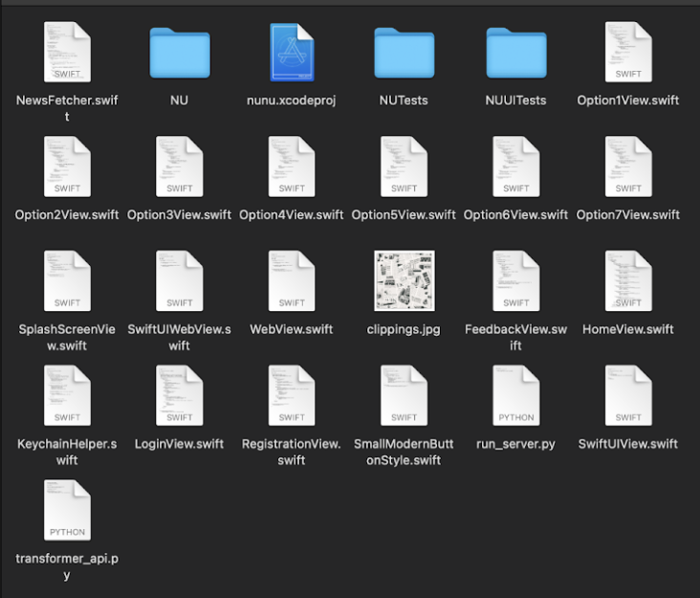Click the Option5View.swift name label
The width and height of the screenshot is (700, 598).
pyautogui.click(x=404, y=215)
